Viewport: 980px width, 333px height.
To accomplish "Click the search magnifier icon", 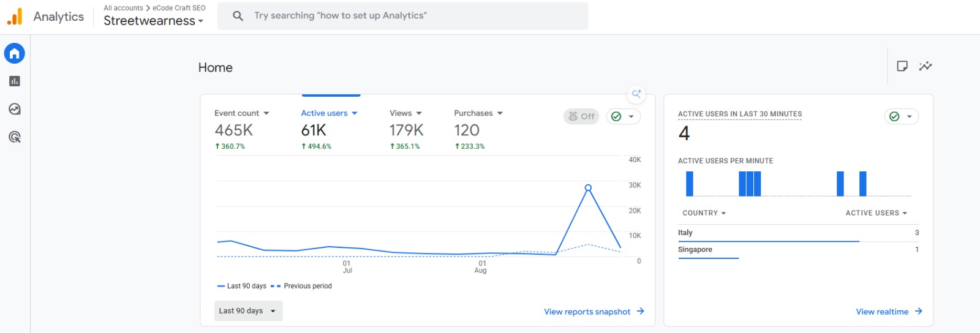I will tap(238, 16).
